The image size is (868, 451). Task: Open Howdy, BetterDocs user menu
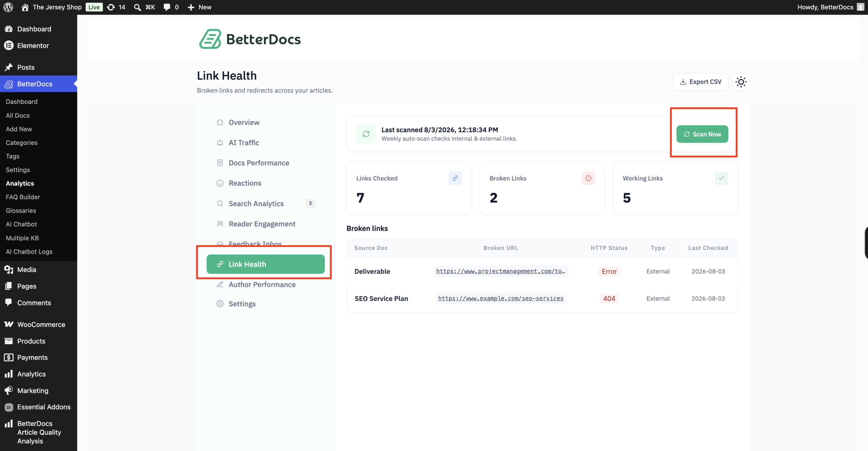[x=830, y=7]
